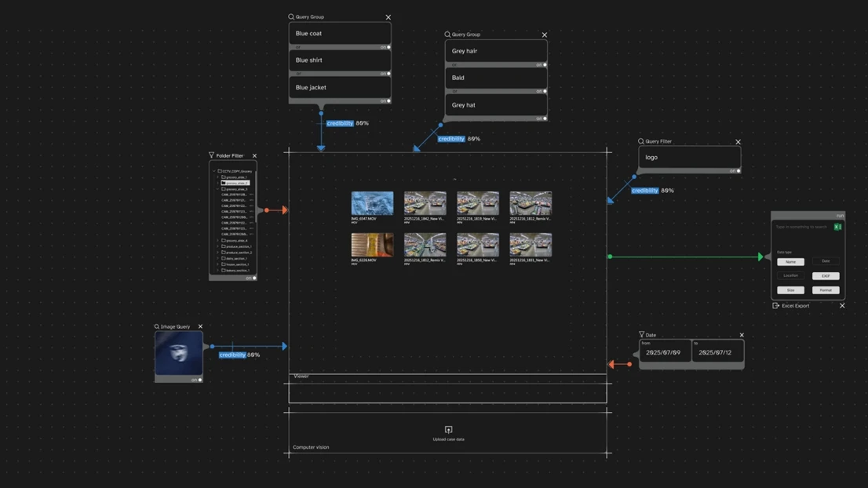This screenshot has width=868, height=488.
Task: Switch off the logo Query Filter toggle
Action: point(738,171)
